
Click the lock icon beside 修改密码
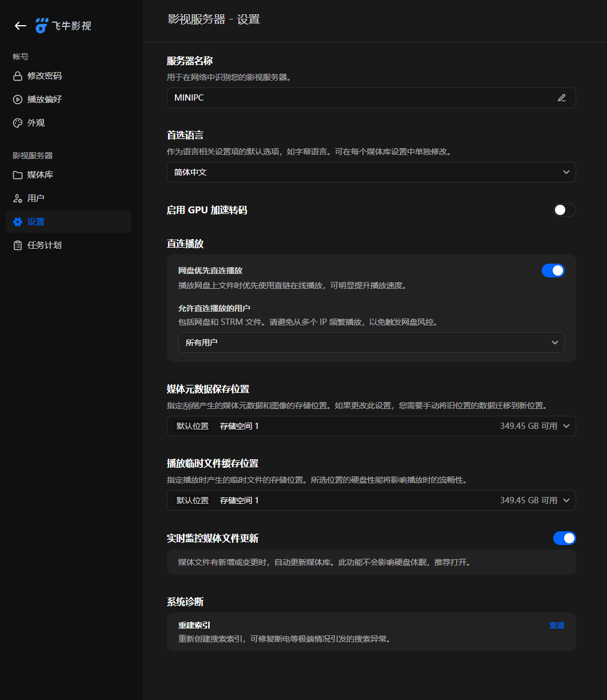tap(18, 76)
